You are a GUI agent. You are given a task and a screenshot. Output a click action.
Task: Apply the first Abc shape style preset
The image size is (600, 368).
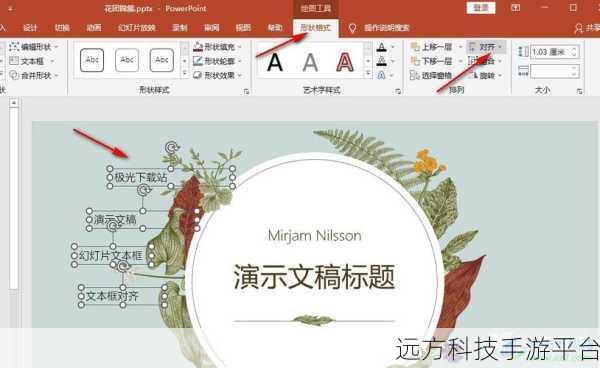(92, 60)
